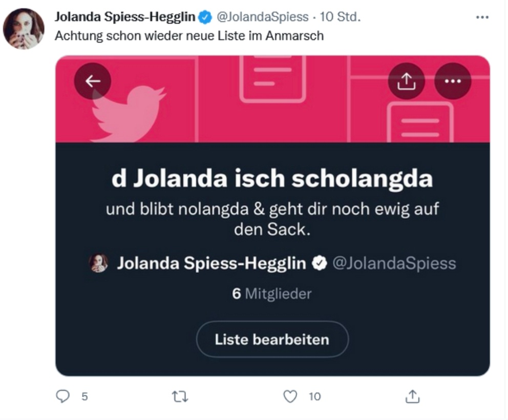Go back using the arrow on the pink banner

point(93,81)
